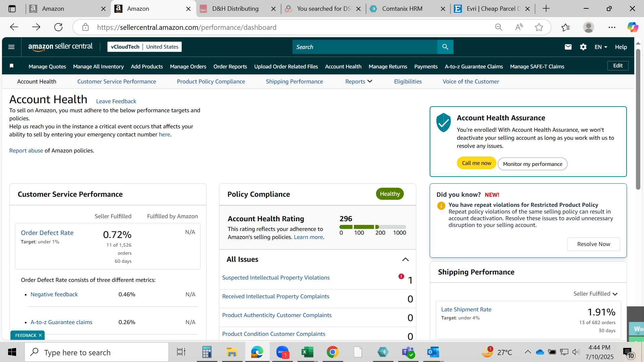644x362 pixels.
Task: Add page to favorites star icon
Action: pyautogui.click(x=539, y=27)
